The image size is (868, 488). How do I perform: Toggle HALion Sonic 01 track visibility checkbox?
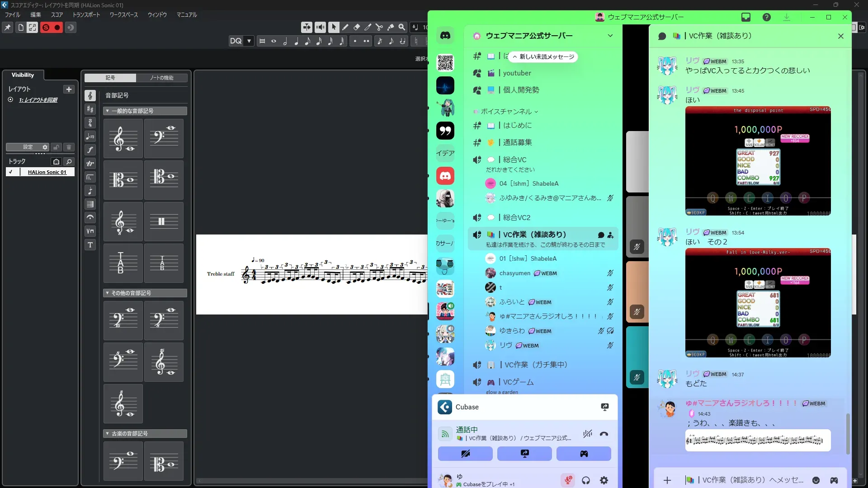coord(11,172)
